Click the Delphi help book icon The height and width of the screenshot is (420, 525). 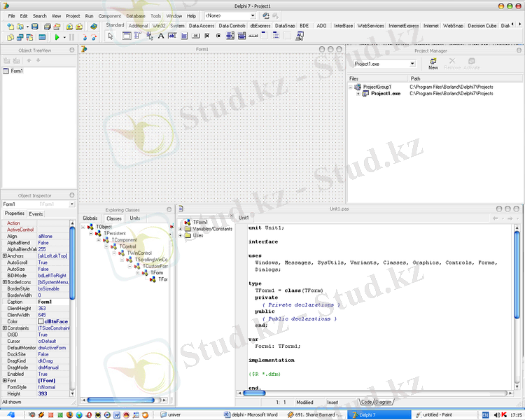tap(94, 26)
